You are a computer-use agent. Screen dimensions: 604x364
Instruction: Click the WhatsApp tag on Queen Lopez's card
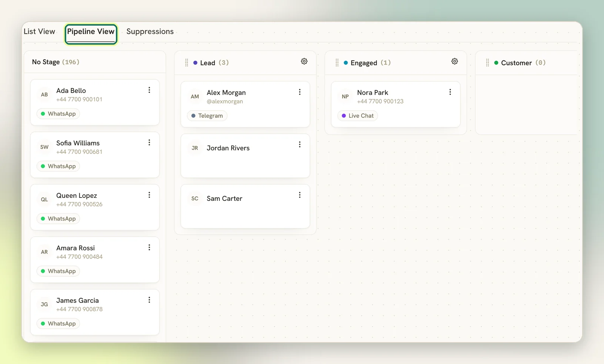pyautogui.click(x=58, y=219)
